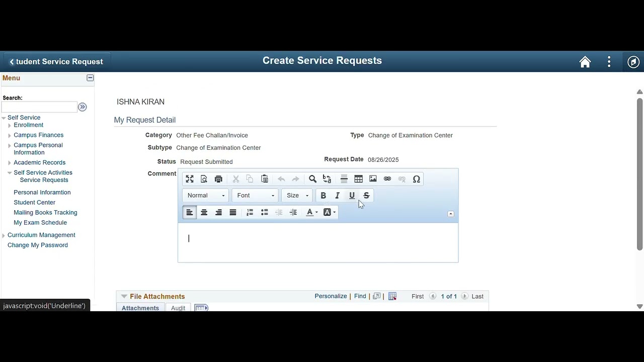Maximize the comment editor
The width and height of the screenshot is (644, 362).
190,179
